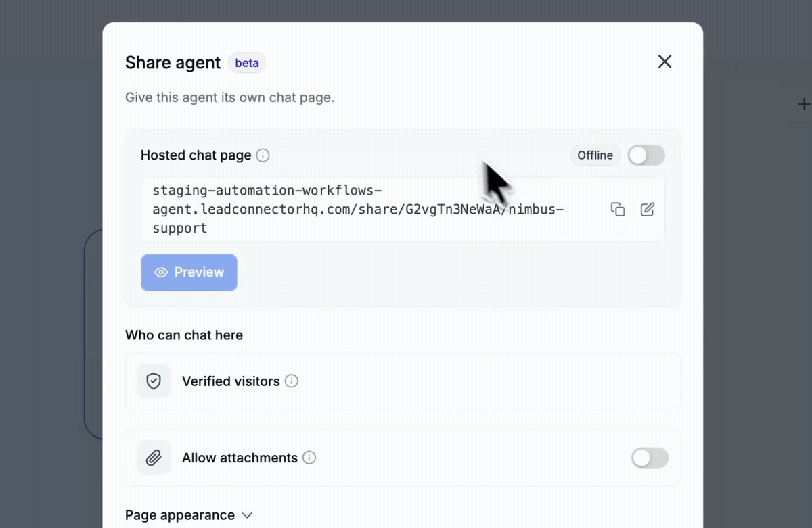Click the Hosted chat page label
This screenshot has height=528, width=812.
196,155
